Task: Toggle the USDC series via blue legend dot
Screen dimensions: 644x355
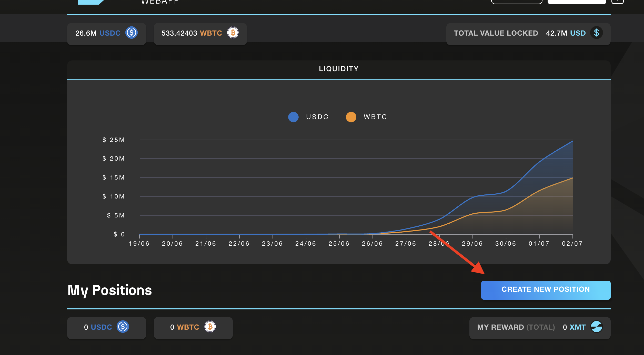Action: 293,117
